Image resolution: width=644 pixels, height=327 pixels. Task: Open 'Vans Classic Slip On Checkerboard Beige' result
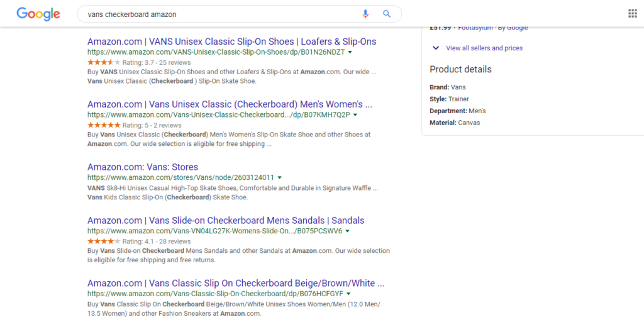[x=236, y=283]
